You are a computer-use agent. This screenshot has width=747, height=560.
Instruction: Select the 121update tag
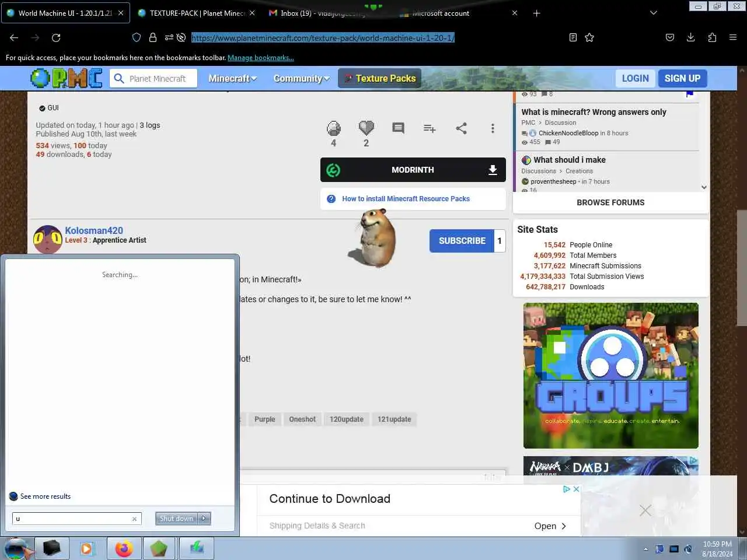pyautogui.click(x=395, y=419)
